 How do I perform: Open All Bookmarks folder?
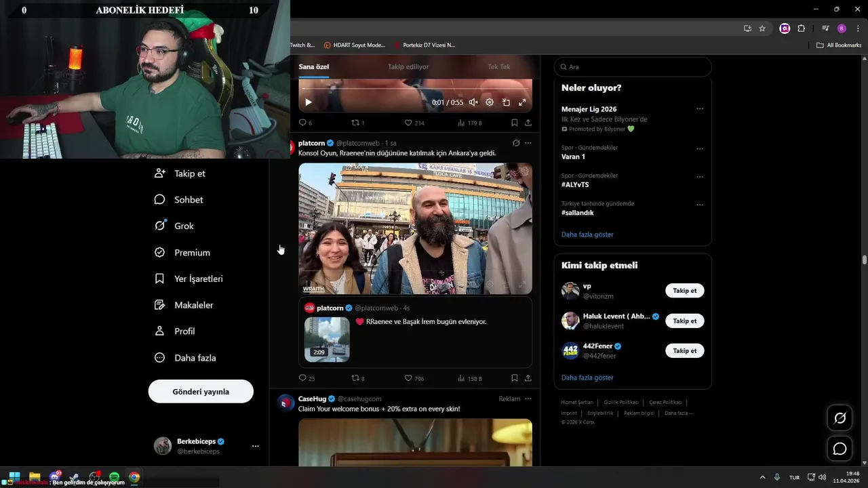[839, 45]
